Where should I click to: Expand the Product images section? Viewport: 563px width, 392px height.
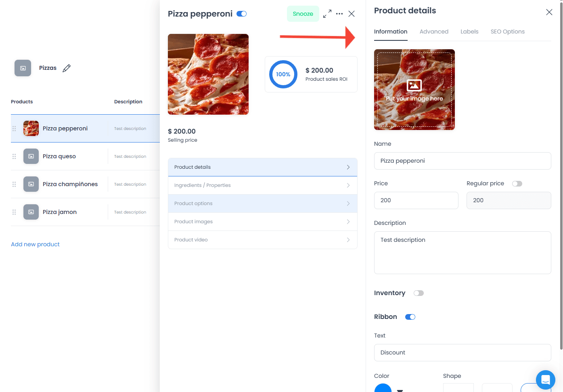coord(263,222)
